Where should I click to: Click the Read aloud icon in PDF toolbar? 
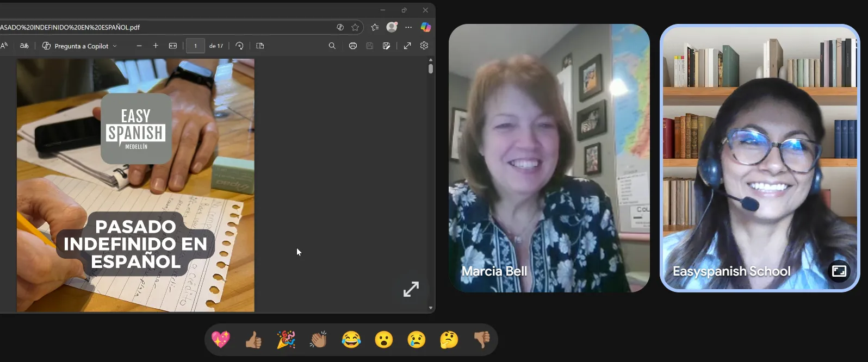coord(4,46)
